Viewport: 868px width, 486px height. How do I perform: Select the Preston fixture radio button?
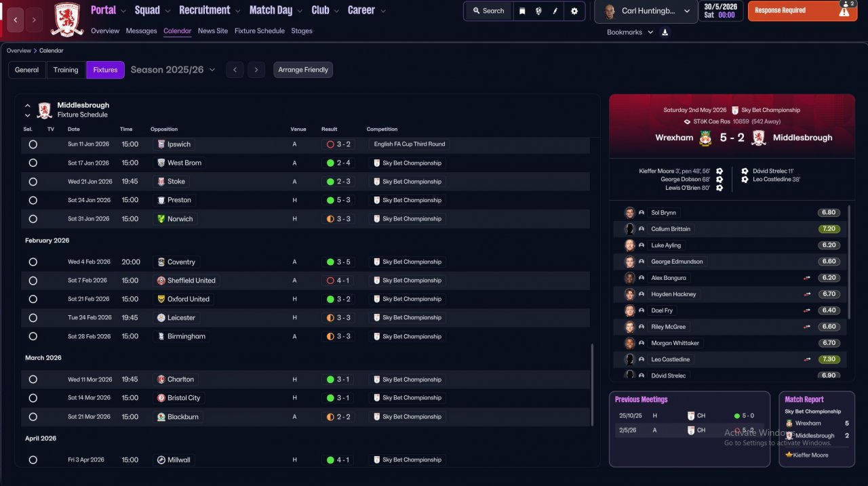(33, 200)
